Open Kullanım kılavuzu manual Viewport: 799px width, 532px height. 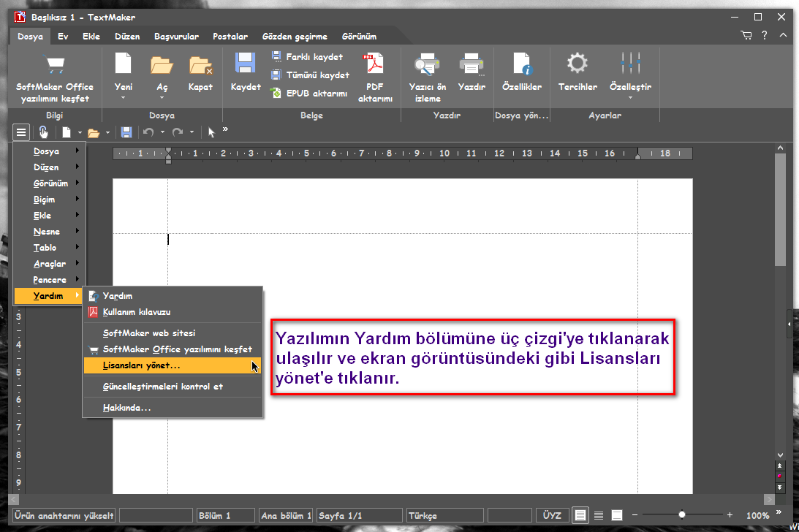coord(173,312)
